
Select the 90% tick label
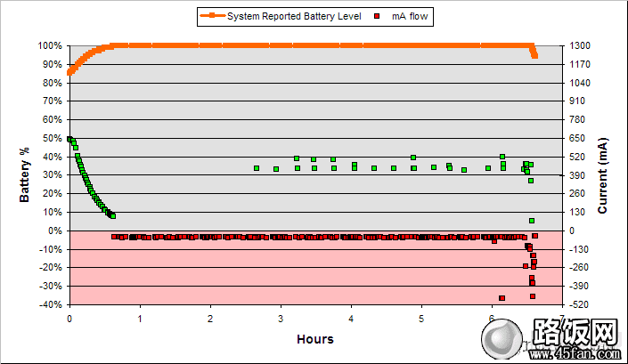tap(52, 64)
